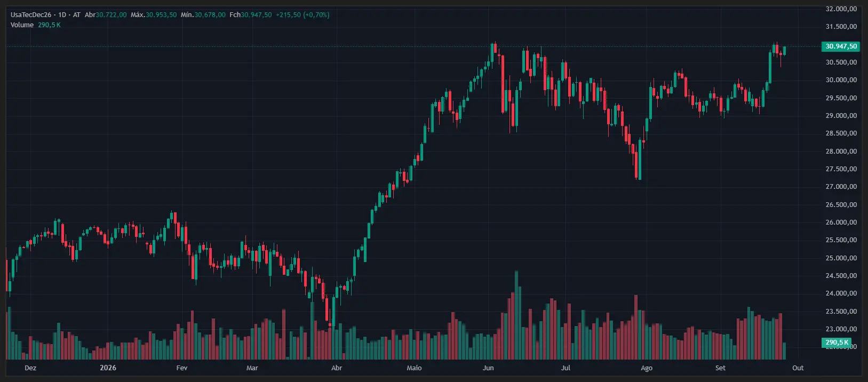Viewport: 868px width, 382px height.
Task: Click the Fev label on time axis
Action: [182, 368]
